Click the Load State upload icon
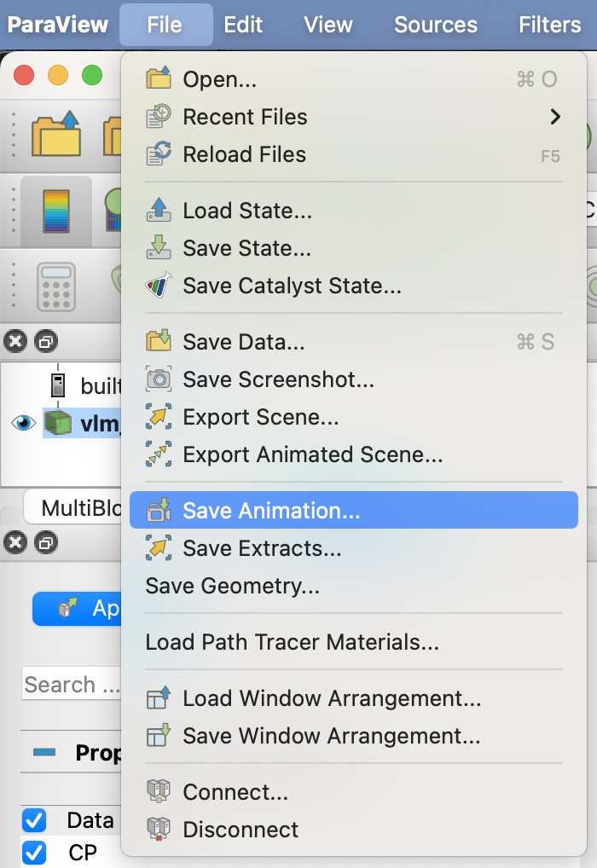 pyautogui.click(x=159, y=211)
